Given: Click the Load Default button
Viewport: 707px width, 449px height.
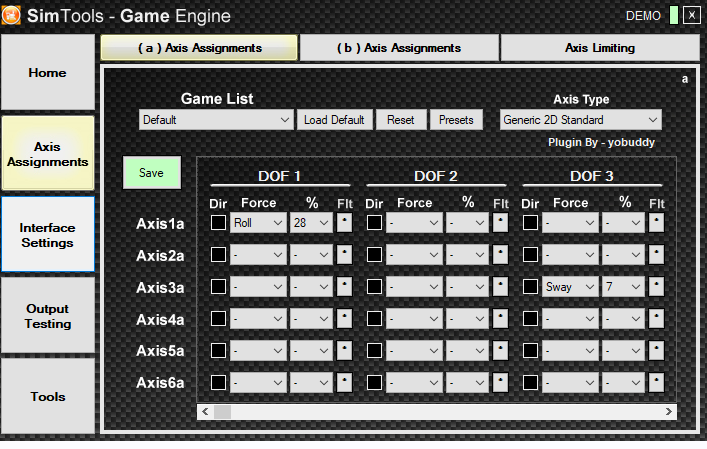Looking at the screenshot, I should tap(334, 120).
